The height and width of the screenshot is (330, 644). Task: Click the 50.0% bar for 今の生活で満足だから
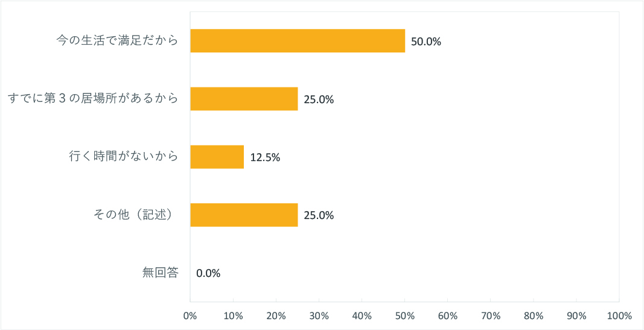click(298, 41)
